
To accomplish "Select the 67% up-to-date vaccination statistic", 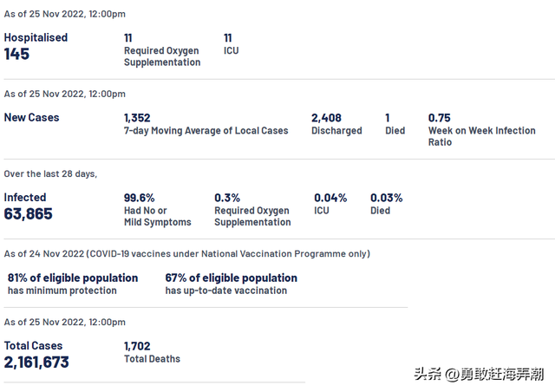I will pos(232,278).
